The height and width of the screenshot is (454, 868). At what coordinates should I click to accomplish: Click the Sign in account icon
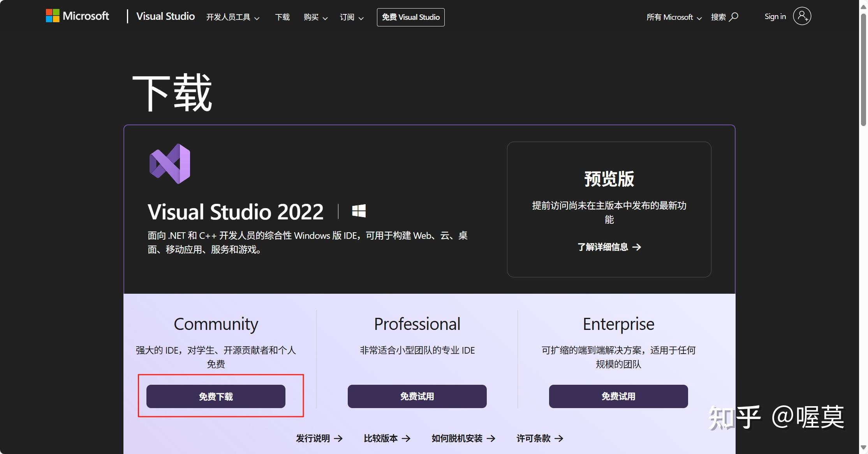coord(802,16)
